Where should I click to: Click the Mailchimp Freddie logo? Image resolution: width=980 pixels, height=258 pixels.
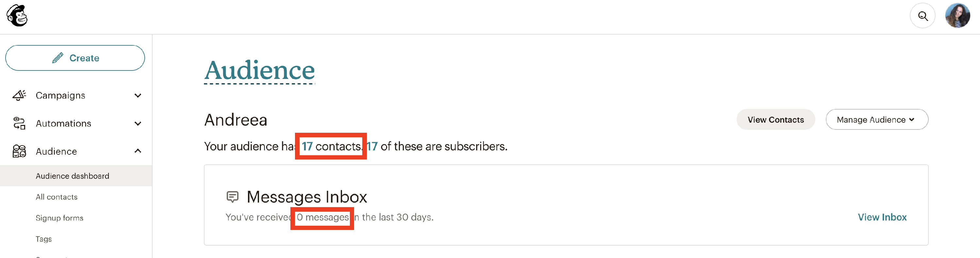(x=17, y=16)
